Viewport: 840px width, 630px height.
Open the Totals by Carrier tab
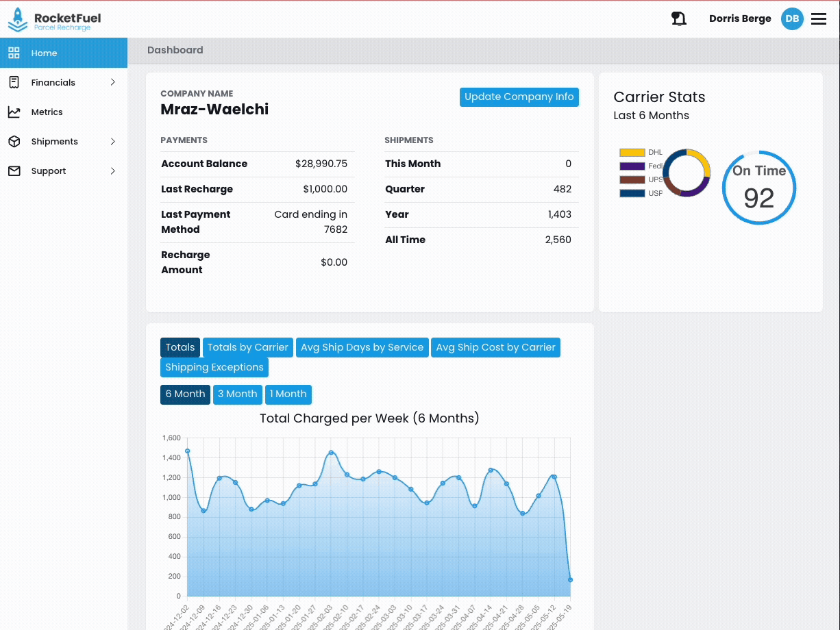pyautogui.click(x=247, y=347)
